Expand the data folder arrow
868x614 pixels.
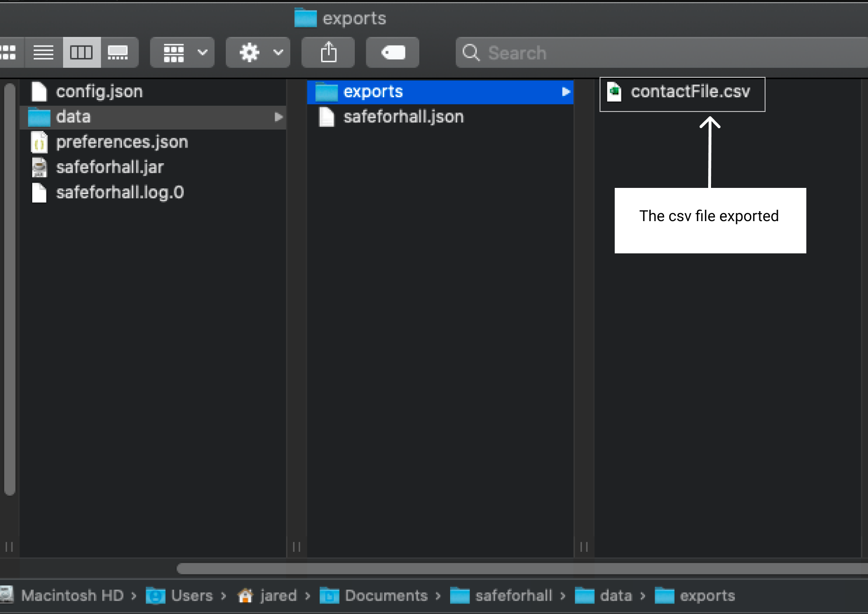279,117
